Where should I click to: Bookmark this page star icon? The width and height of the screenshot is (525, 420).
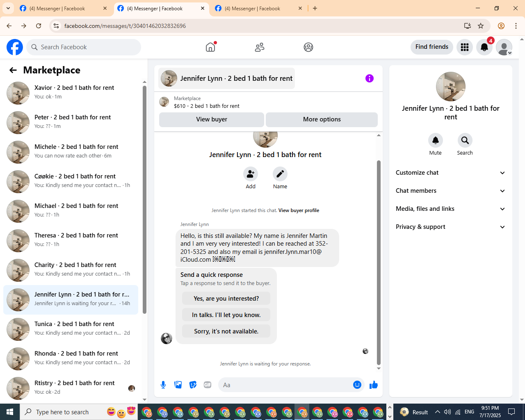(481, 26)
